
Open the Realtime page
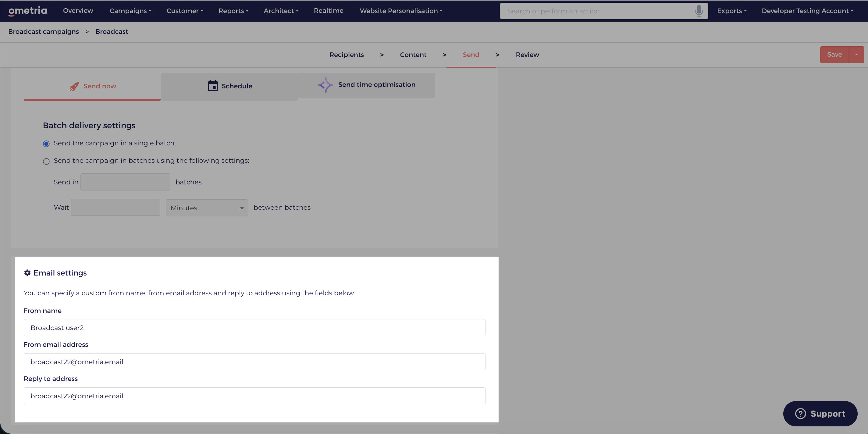pyautogui.click(x=329, y=11)
